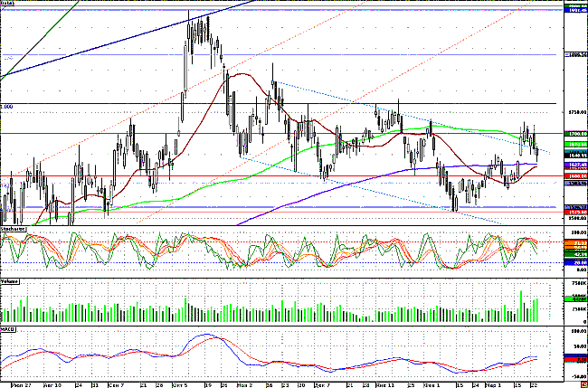Click the 'Фев 1' date on time axis
Image resolution: width=588 pixels, height=388 pixels.
point(436,383)
